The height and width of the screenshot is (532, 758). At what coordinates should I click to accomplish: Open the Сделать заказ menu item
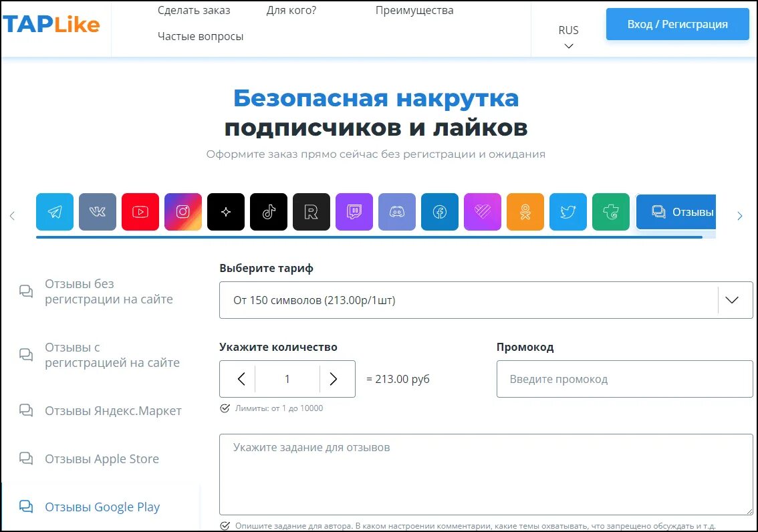pyautogui.click(x=194, y=10)
